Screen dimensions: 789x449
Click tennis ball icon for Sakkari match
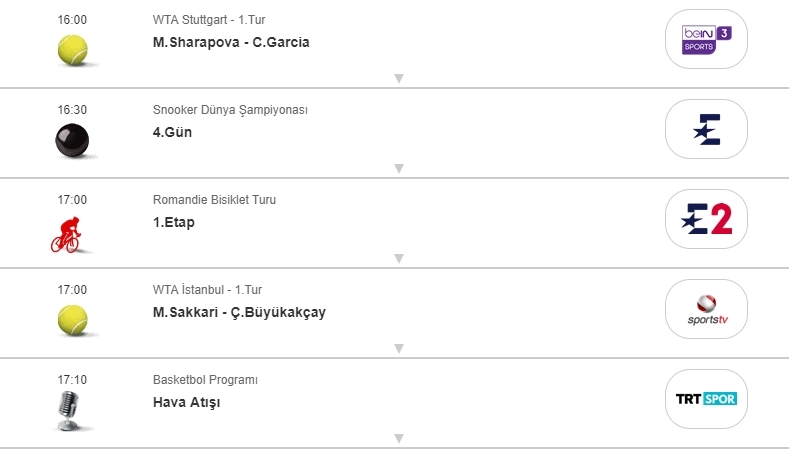click(x=72, y=319)
